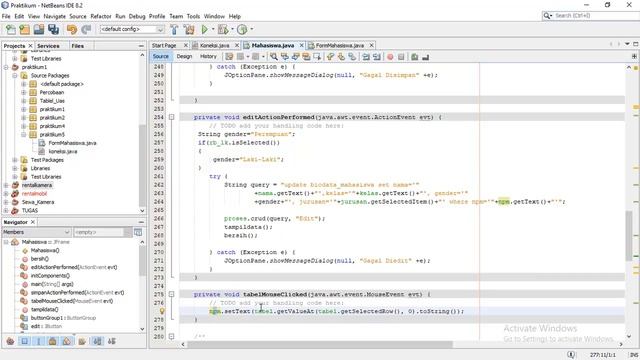This screenshot has height=360, width=640.
Task: Open the Navigate menu
Action: pyautogui.click(x=55, y=16)
